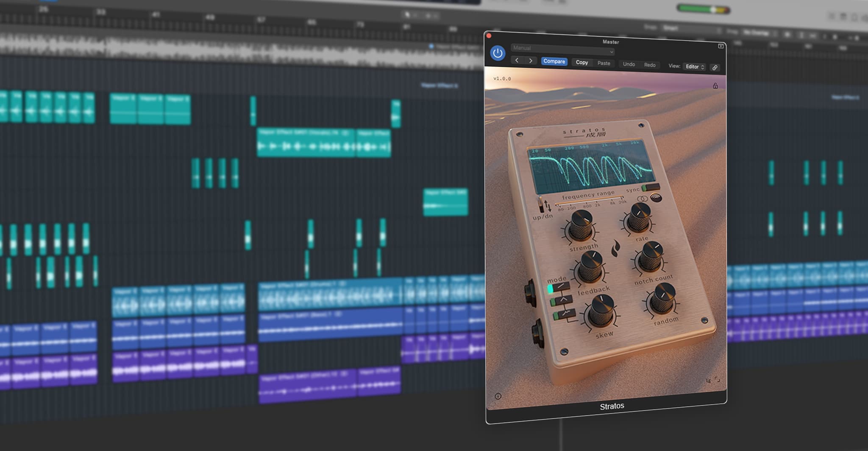The width and height of the screenshot is (868, 451).
Task: Click the random knob
Action: [662, 299]
